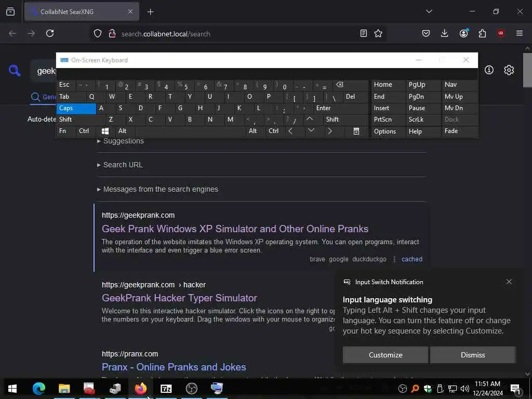Viewport: 532px width, 399px height.
Task: Click the Tab key on the keyboard
Action: (71, 97)
